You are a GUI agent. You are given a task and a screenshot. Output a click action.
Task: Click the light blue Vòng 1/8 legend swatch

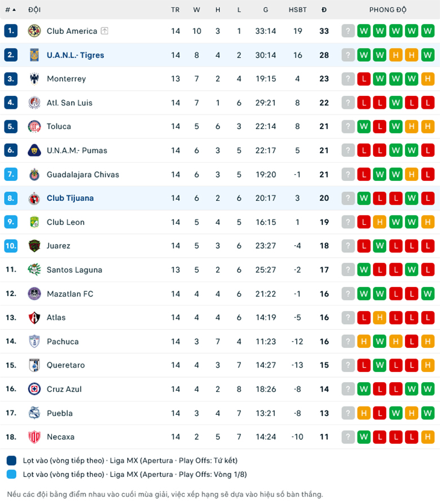click(x=12, y=474)
